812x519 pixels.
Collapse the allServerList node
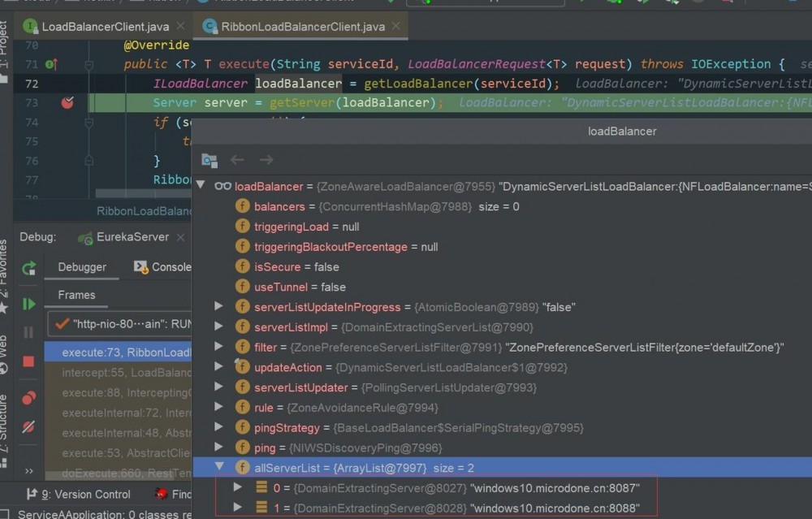click(x=219, y=466)
